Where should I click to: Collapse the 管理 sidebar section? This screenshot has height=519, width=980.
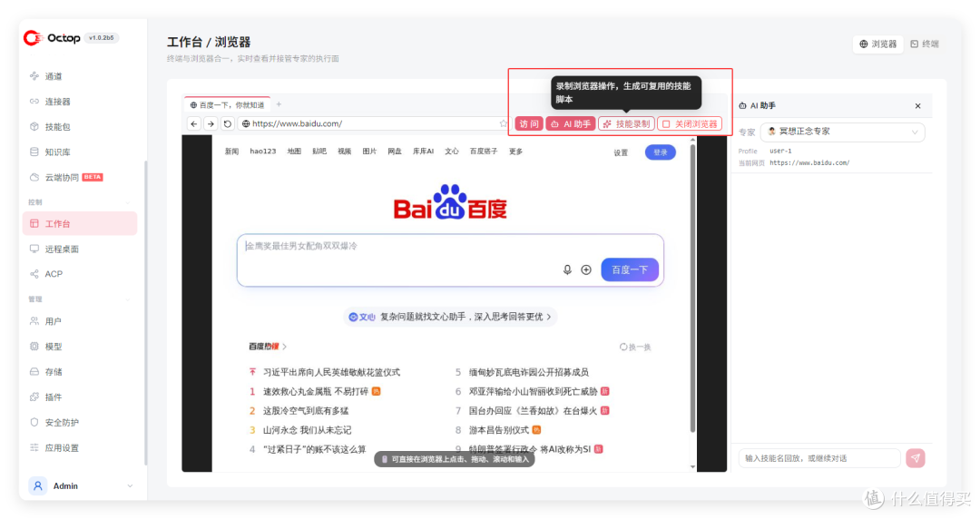[128, 299]
